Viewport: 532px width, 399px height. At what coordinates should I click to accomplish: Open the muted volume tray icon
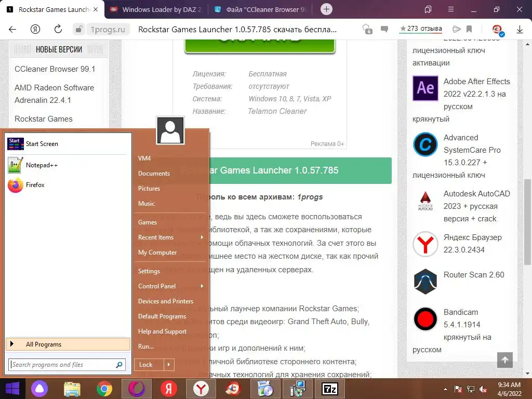coord(483,389)
